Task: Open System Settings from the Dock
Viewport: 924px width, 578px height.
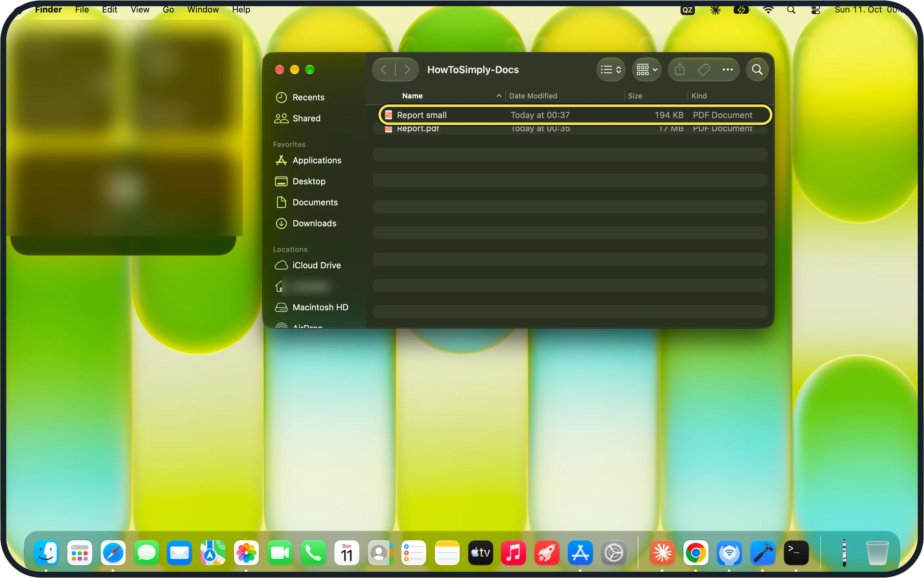Action: (614, 553)
